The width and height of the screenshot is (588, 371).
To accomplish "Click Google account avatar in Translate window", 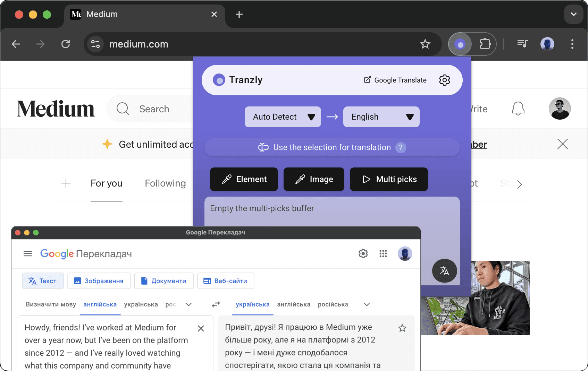I will pyautogui.click(x=405, y=253).
